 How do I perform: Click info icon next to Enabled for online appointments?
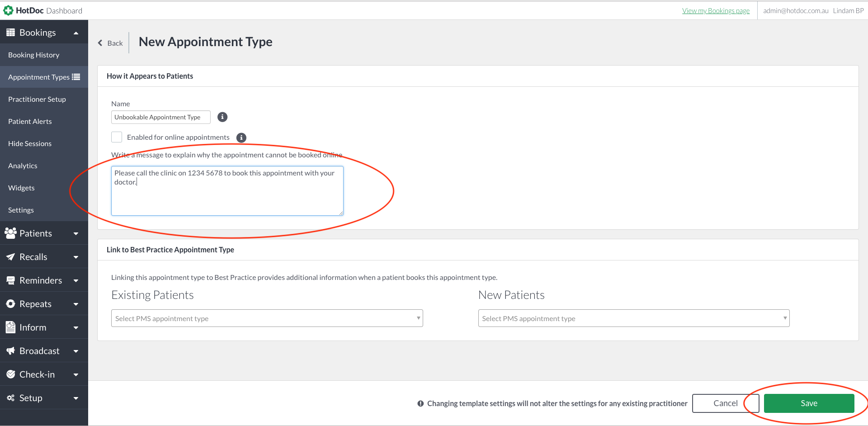241,137
